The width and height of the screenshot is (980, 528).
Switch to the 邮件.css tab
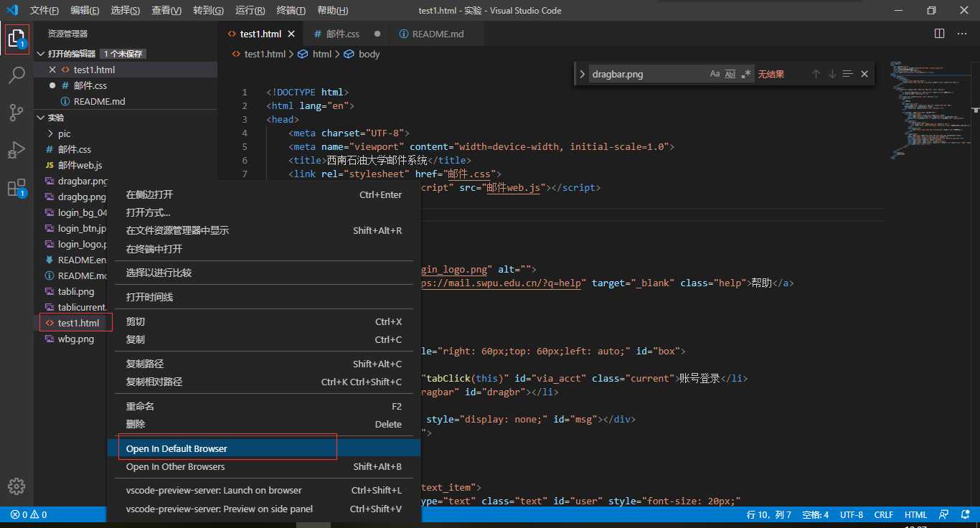[345, 34]
